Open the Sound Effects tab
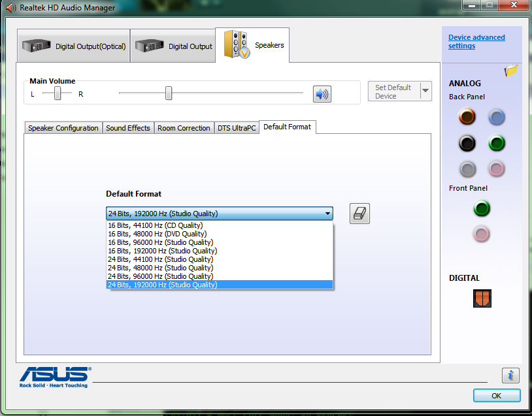This screenshot has width=532, height=416. click(128, 128)
